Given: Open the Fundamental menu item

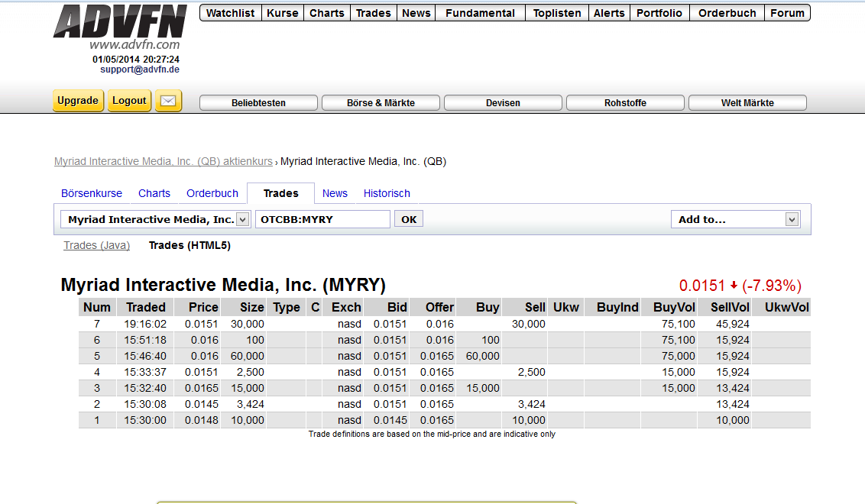Looking at the screenshot, I should tap(480, 13).
